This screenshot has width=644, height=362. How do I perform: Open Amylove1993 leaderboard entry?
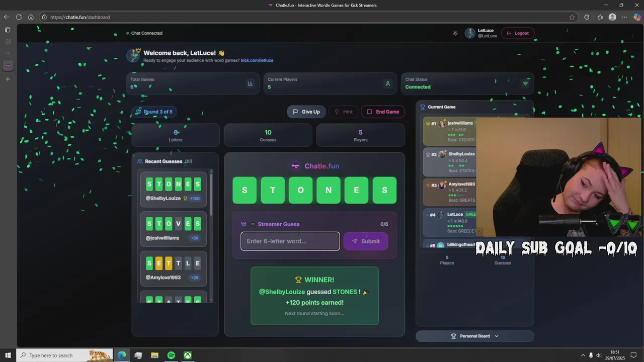point(449,193)
